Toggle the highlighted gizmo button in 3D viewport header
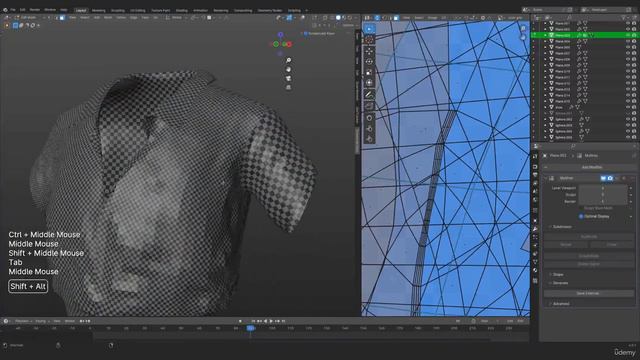Screen dimensions: 640x360 pyautogui.click(x=289, y=18)
